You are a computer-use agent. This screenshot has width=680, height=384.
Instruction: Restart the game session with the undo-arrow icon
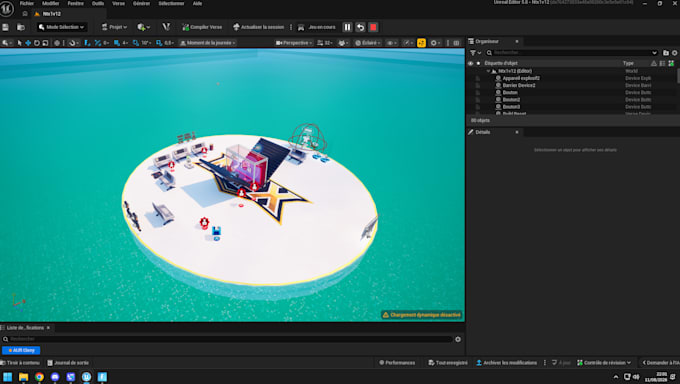coord(360,27)
